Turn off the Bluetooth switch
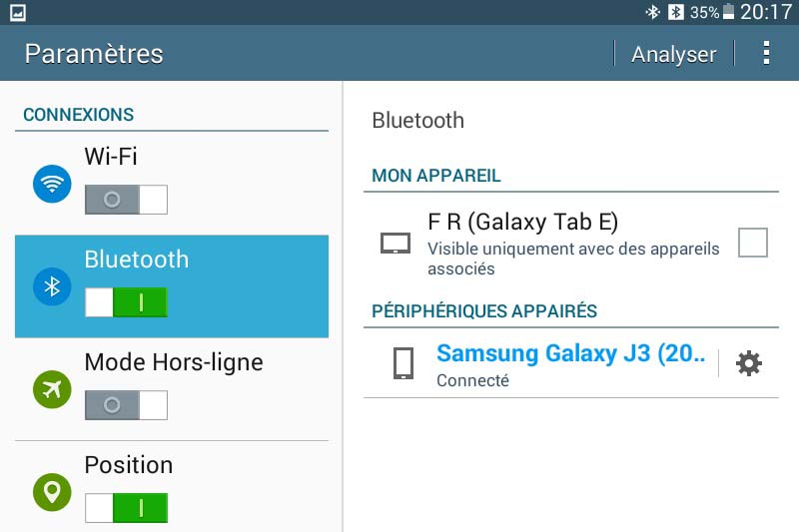Image resolution: width=799 pixels, height=532 pixels. tap(126, 302)
